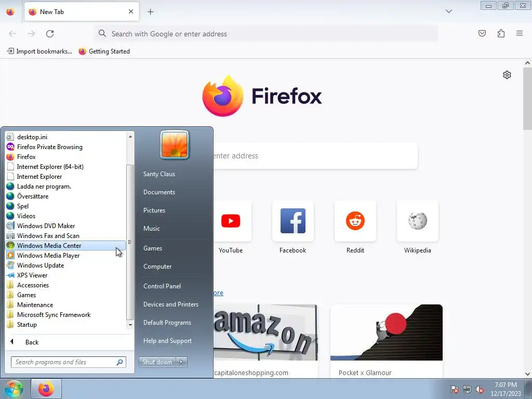
Task: Click programs list scroll down arrow
Action: coord(130,325)
